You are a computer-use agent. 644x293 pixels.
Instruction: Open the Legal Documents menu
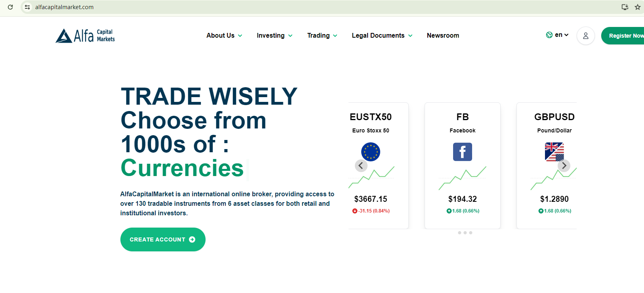[x=382, y=36]
